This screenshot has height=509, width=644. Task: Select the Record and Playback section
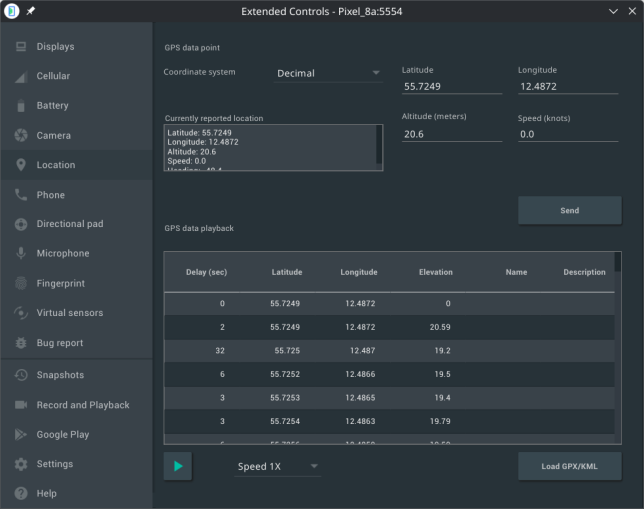(x=77, y=405)
